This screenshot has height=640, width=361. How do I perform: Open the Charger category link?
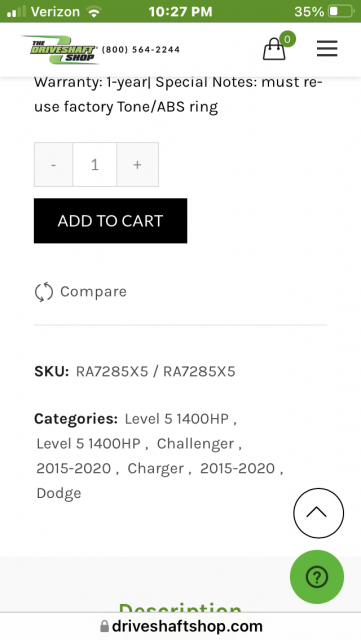coord(156,469)
